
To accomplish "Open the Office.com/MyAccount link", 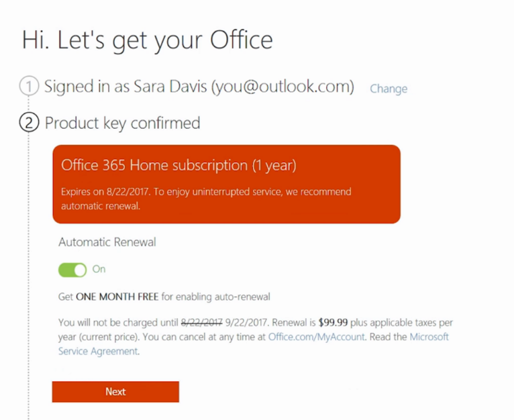I will [316, 337].
